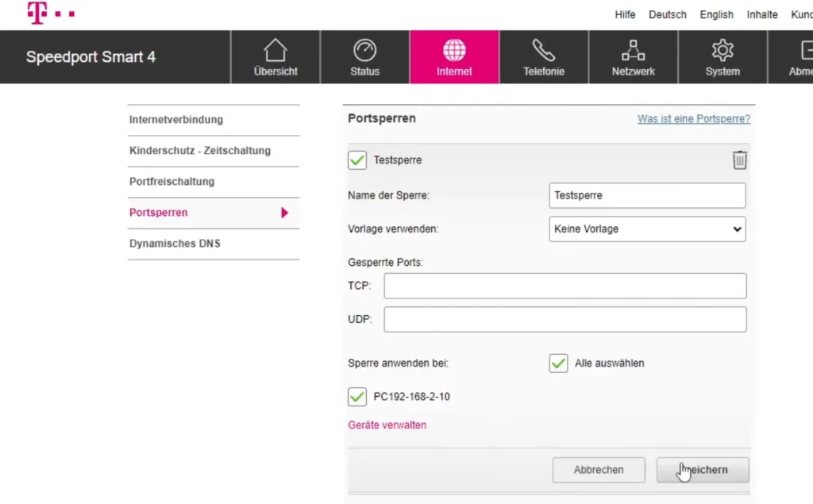Click the UDP ports input field
813x504 pixels.
565,319
